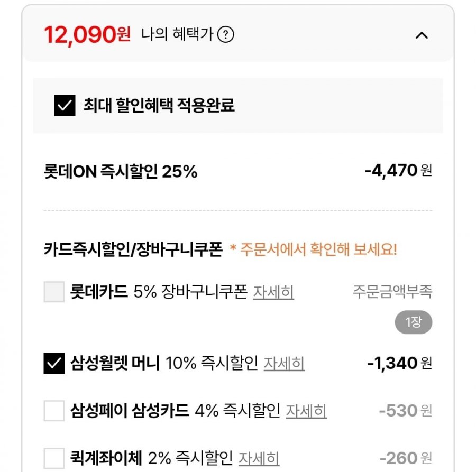
Task: Click the 12,090원 benefit price
Action: tap(87, 35)
